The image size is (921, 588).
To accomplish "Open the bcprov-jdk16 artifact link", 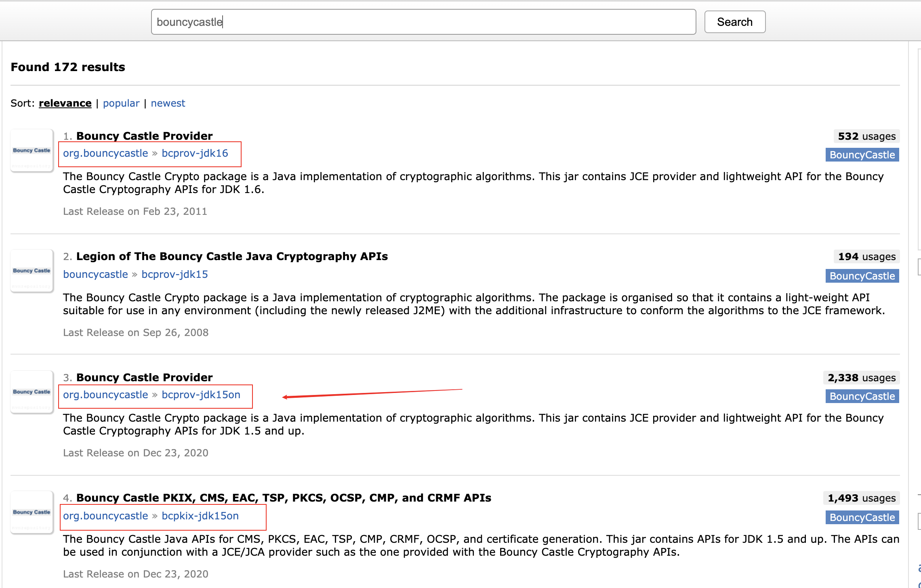I will pyautogui.click(x=195, y=153).
